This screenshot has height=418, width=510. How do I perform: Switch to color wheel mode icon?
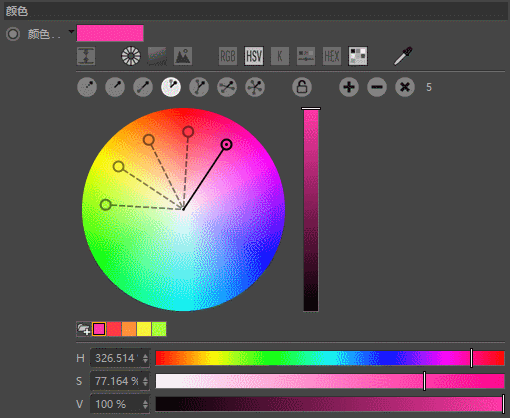coord(131,56)
